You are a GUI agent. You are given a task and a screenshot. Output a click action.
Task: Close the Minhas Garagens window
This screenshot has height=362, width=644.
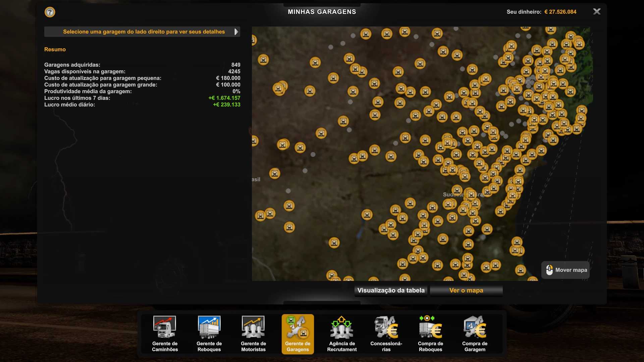[x=597, y=12]
